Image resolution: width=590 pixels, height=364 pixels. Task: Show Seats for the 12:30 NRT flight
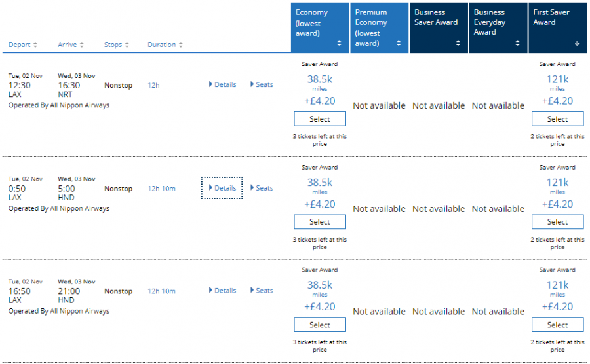coord(262,84)
